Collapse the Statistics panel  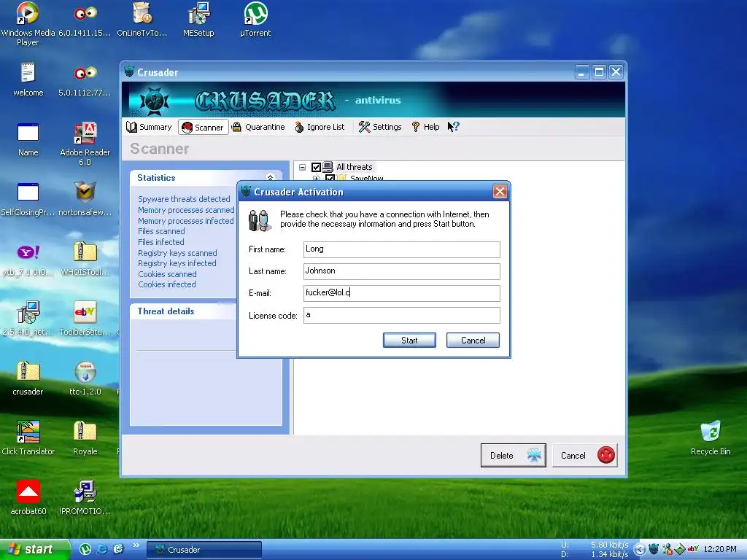[x=270, y=178]
